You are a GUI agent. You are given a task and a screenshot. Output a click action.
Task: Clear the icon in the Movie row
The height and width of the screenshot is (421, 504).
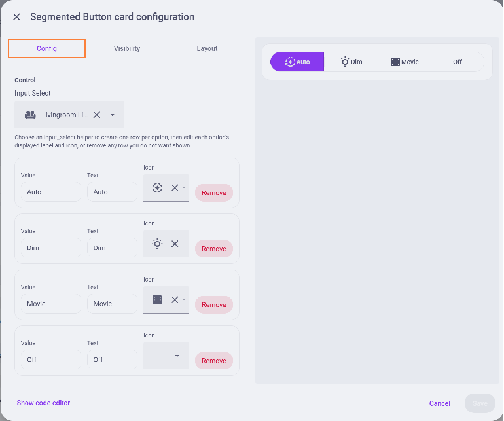point(175,300)
